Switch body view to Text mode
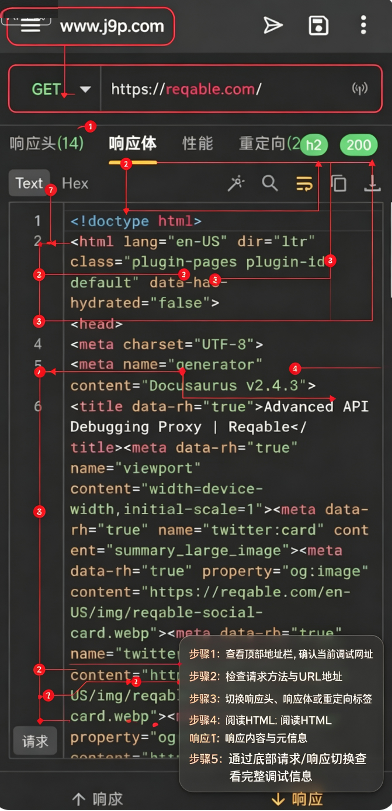 coord(29,183)
